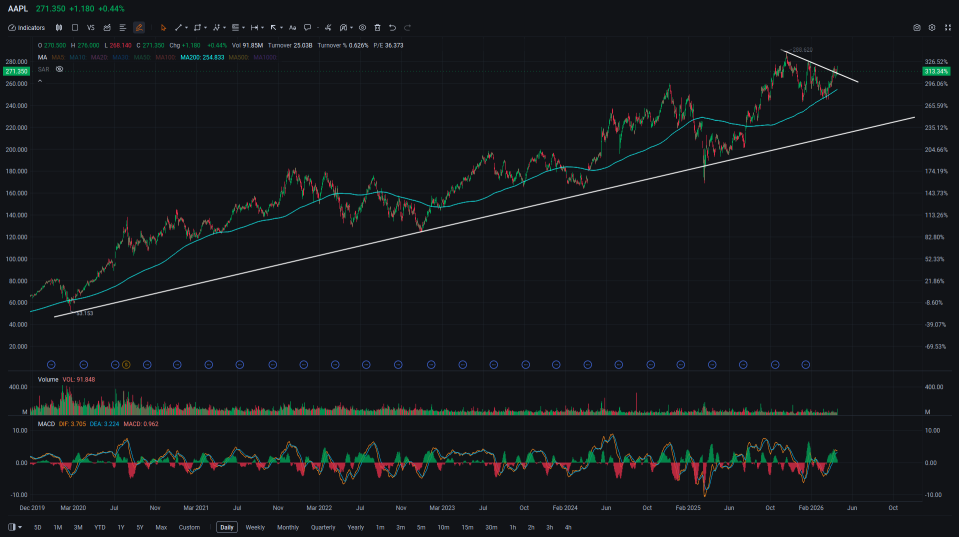959x537 pixels.
Task: Toggle the MA1000 moving average
Action: coord(265,57)
